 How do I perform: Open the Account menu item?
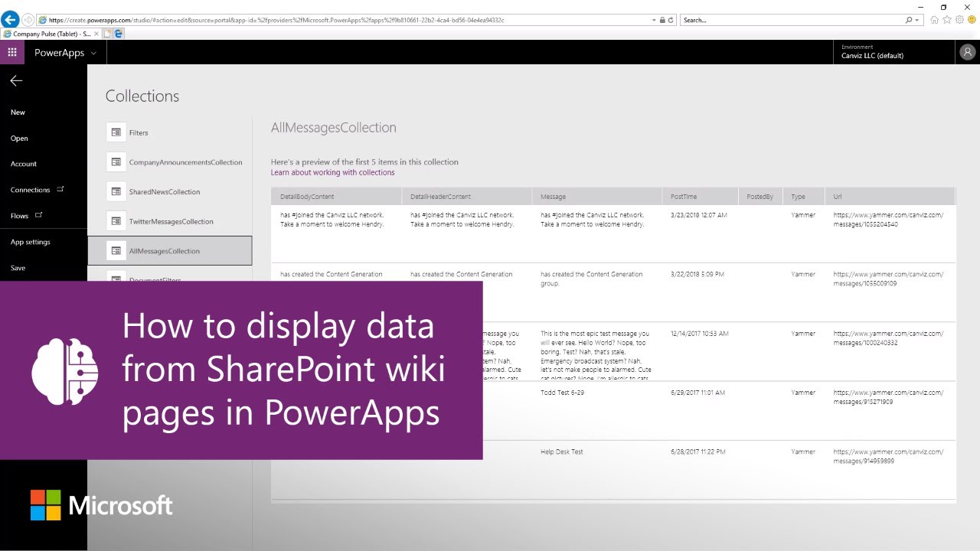[x=24, y=164]
